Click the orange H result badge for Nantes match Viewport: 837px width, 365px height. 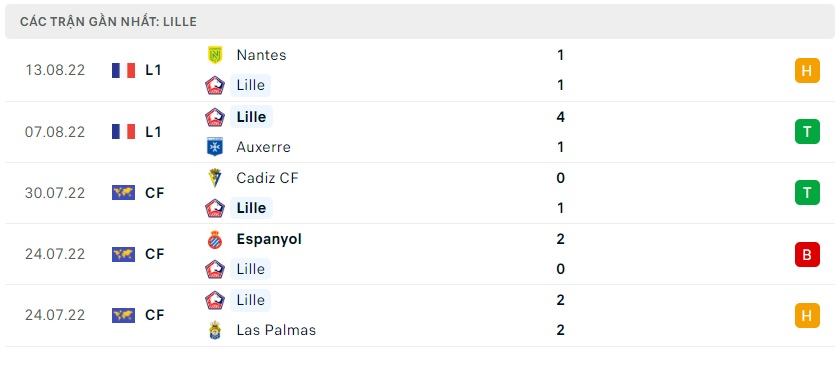[807, 70]
